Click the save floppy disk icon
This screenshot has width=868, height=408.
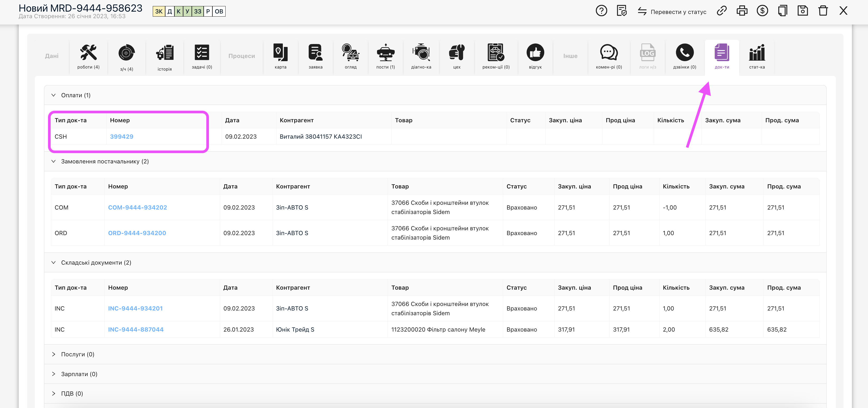point(803,11)
